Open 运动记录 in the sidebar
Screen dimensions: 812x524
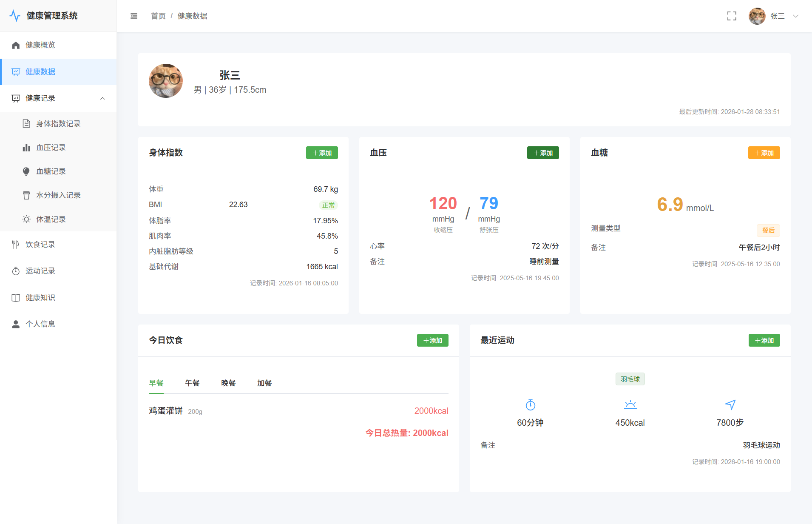(x=40, y=271)
